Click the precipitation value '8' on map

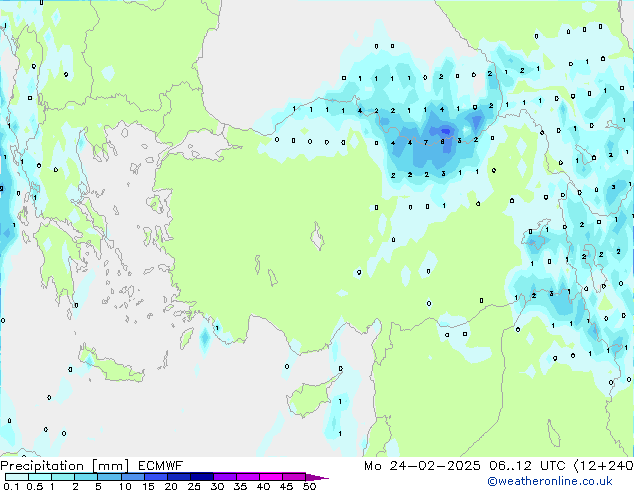[x=442, y=142]
